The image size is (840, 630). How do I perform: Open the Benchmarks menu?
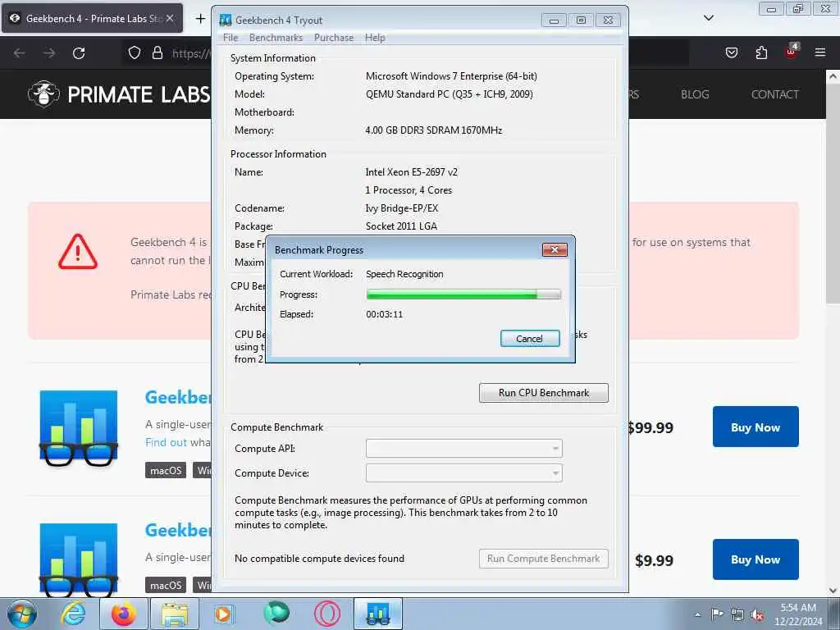tap(276, 38)
